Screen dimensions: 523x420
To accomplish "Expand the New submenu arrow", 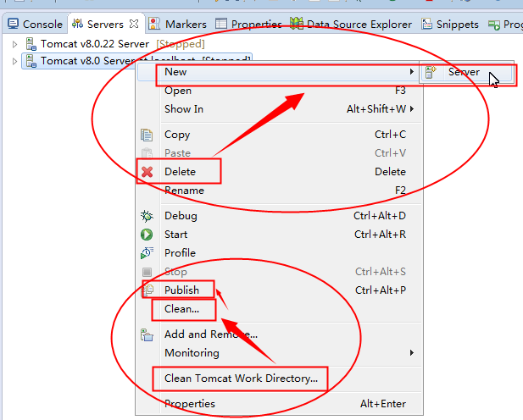I will [x=412, y=72].
